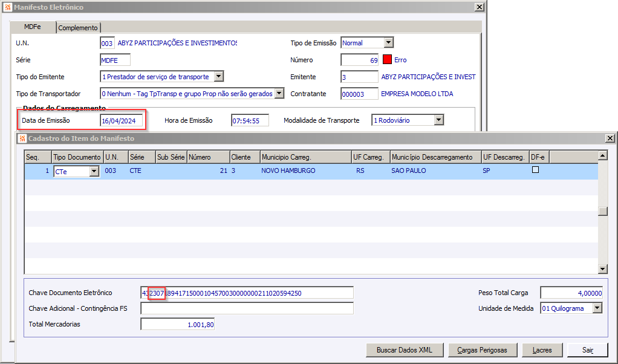Click the red Erro status indicator
The image size is (618, 364).
(x=387, y=59)
